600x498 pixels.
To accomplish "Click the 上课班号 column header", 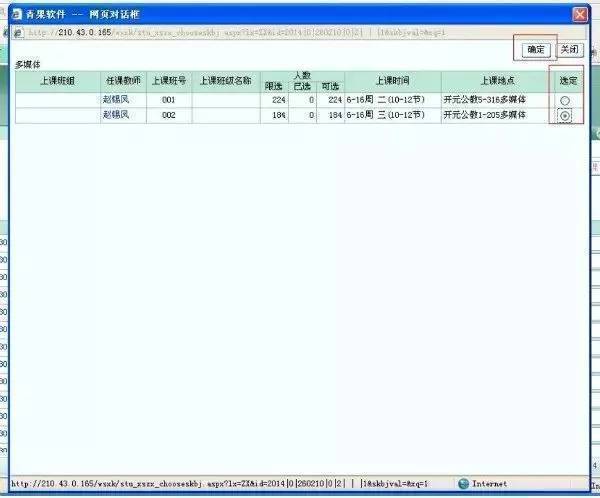I will 169,81.
